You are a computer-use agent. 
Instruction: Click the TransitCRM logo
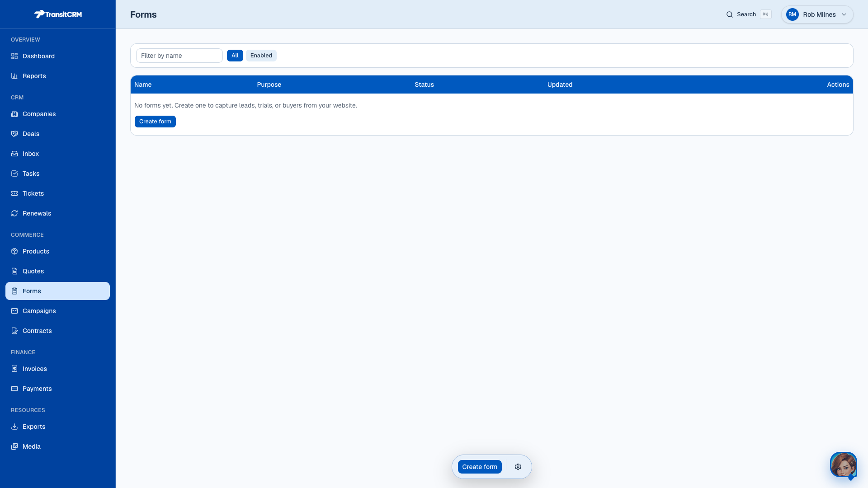[x=58, y=14]
